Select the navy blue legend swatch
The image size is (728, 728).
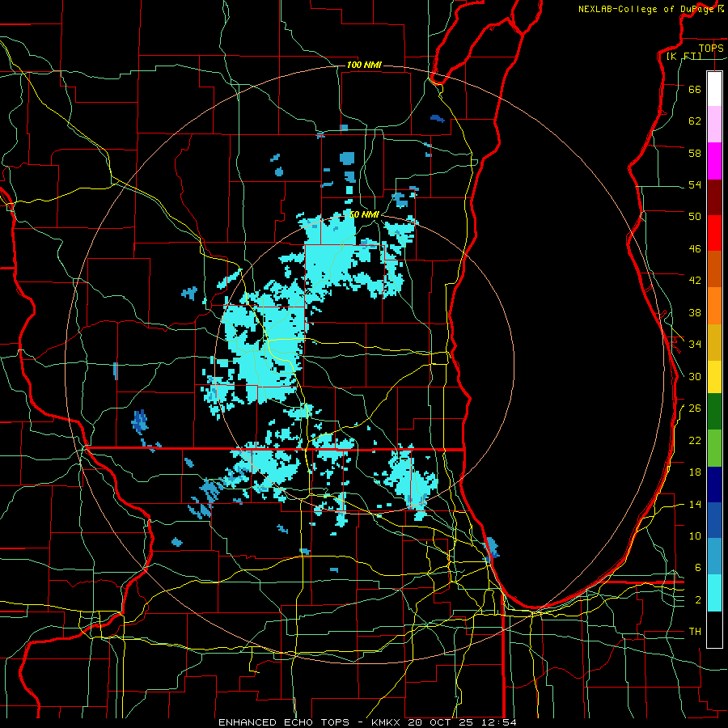(714, 485)
